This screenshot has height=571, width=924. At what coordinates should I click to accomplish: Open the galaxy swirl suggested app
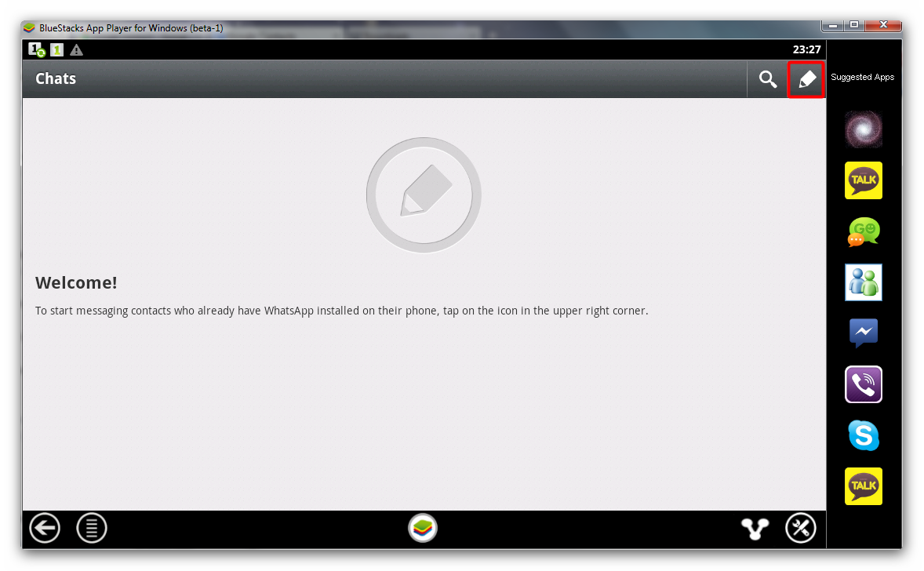pyautogui.click(x=864, y=129)
